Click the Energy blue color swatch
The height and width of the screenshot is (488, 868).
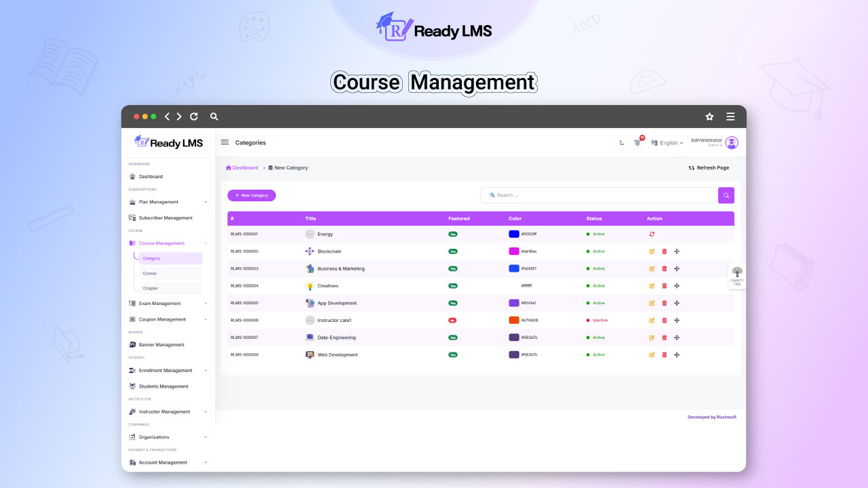tap(514, 235)
